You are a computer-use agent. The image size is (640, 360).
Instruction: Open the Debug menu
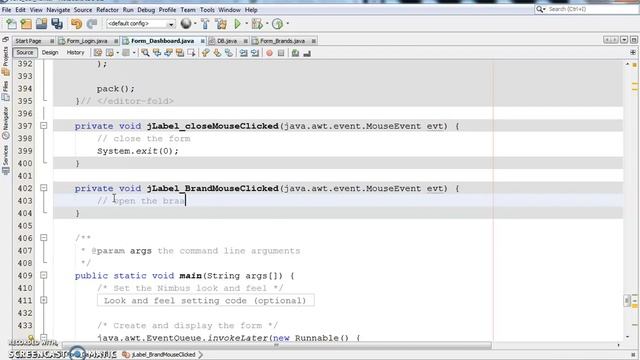click(x=146, y=9)
